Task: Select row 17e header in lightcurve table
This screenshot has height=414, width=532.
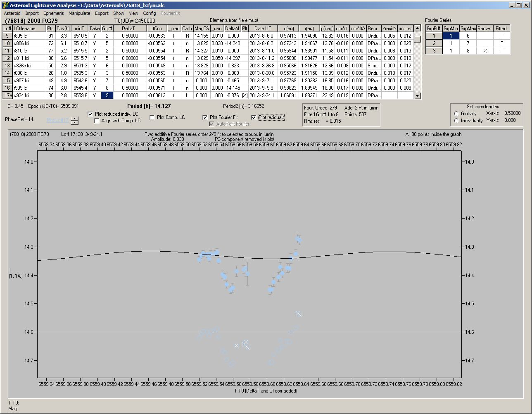Action: click(x=7, y=95)
